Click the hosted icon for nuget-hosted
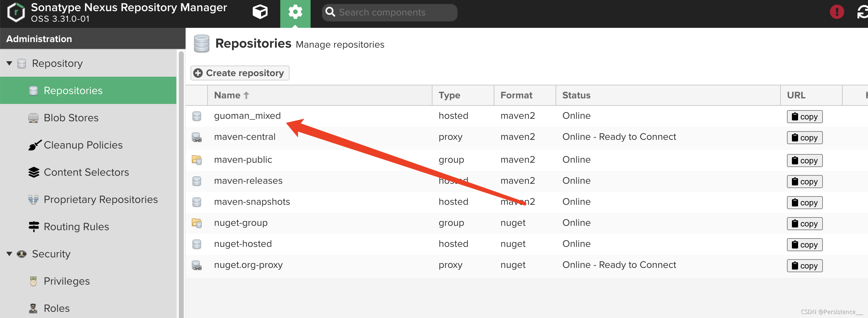The width and height of the screenshot is (868, 318). pyautogui.click(x=196, y=244)
